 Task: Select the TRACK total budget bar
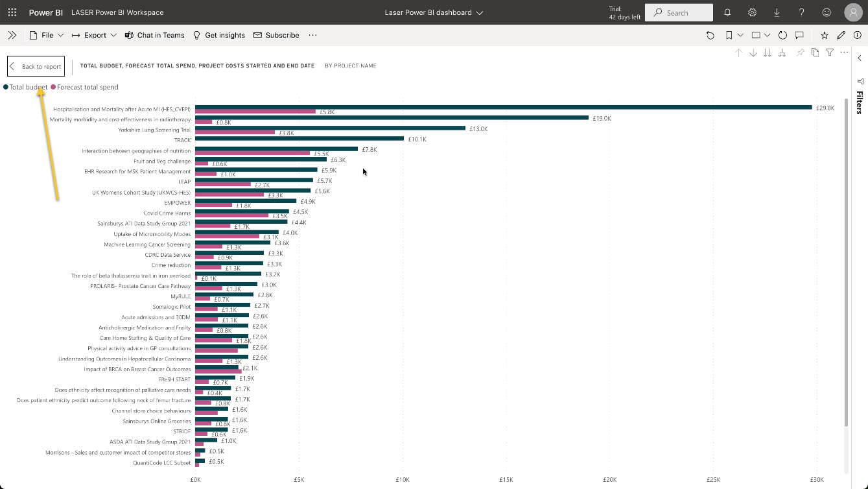[299, 138]
